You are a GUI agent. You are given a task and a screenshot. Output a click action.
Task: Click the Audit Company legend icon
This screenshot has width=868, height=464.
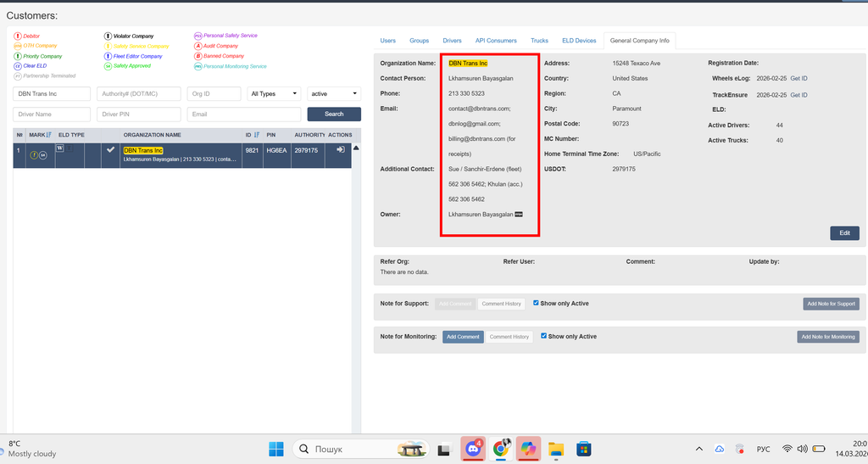tap(198, 46)
